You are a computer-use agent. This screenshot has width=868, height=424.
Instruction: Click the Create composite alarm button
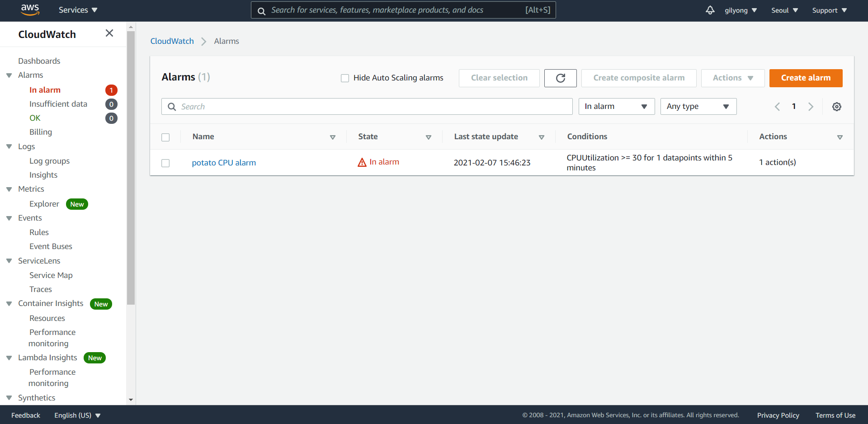[639, 78]
